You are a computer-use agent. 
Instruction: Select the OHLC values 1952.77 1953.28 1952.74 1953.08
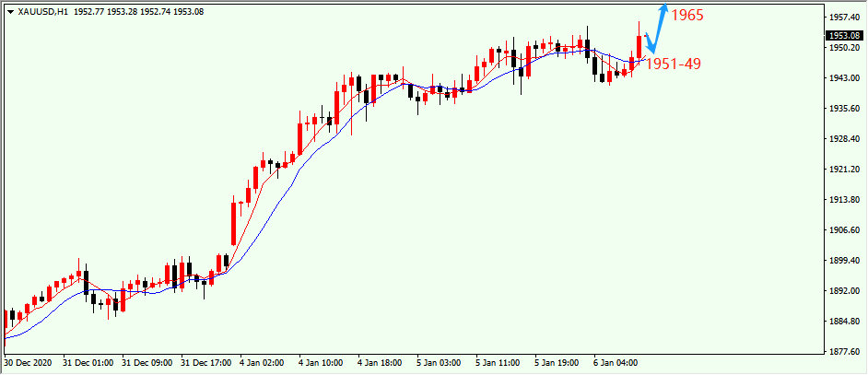[138, 11]
